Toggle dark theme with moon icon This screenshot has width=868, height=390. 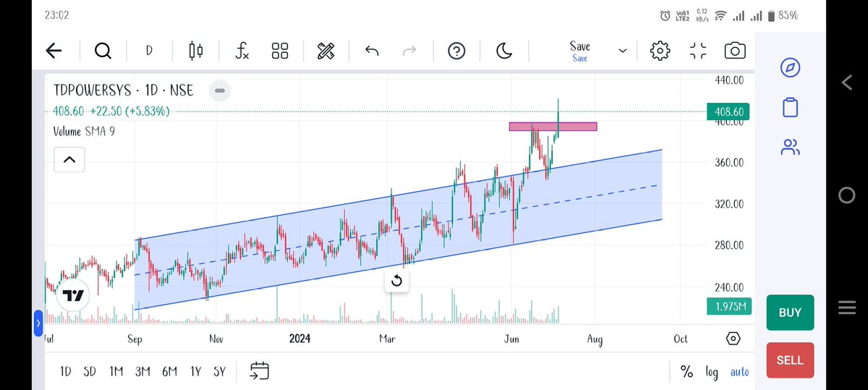pos(504,51)
